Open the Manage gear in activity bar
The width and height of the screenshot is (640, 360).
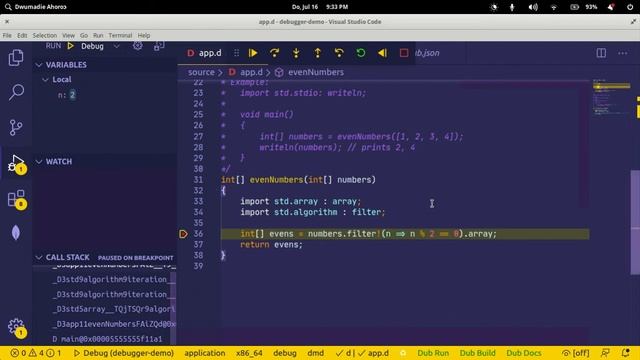pos(16,327)
